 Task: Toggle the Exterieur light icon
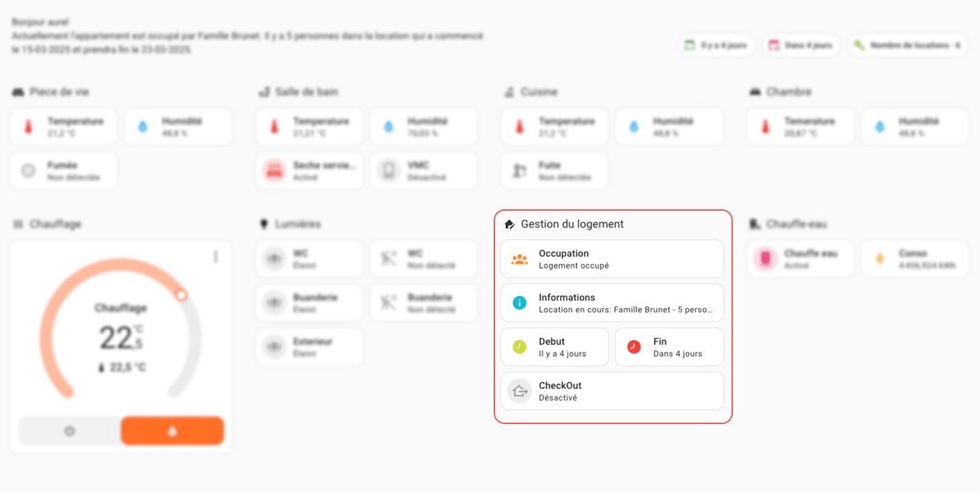click(x=273, y=347)
